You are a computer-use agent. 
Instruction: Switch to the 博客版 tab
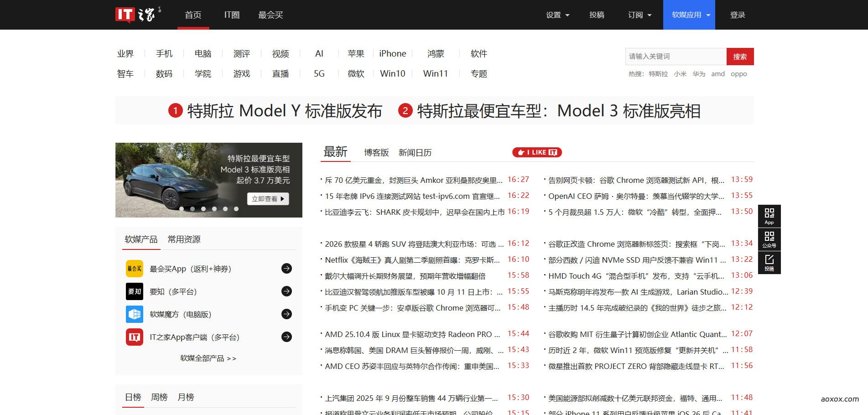376,153
